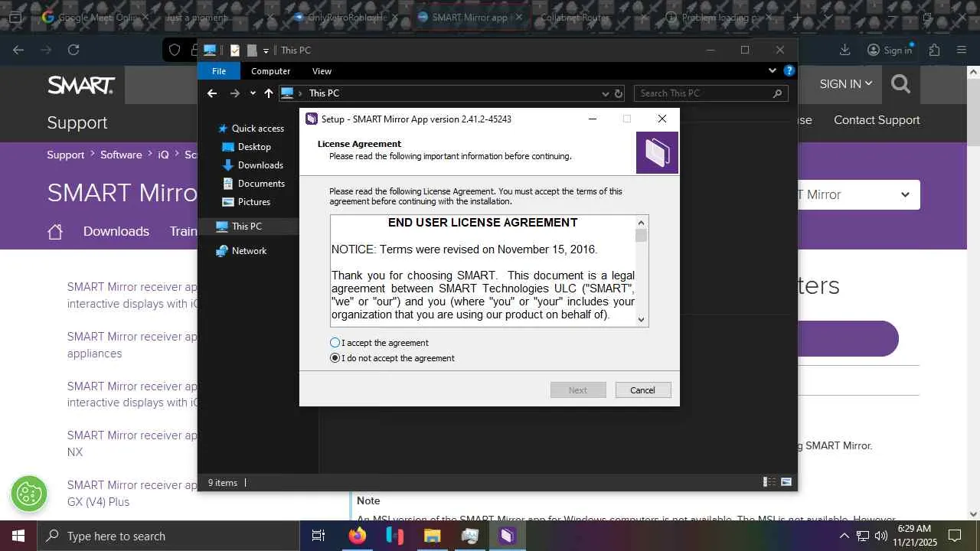Click the Cancel button in Setup dialog

pyautogui.click(x=643, y=390)
